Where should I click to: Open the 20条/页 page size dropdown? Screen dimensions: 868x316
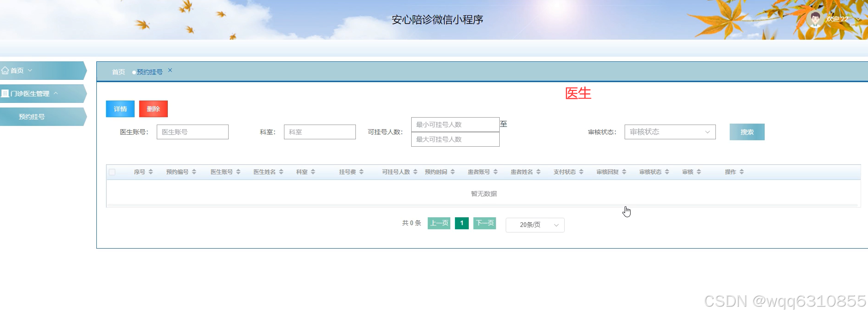(x=535, y=225)
